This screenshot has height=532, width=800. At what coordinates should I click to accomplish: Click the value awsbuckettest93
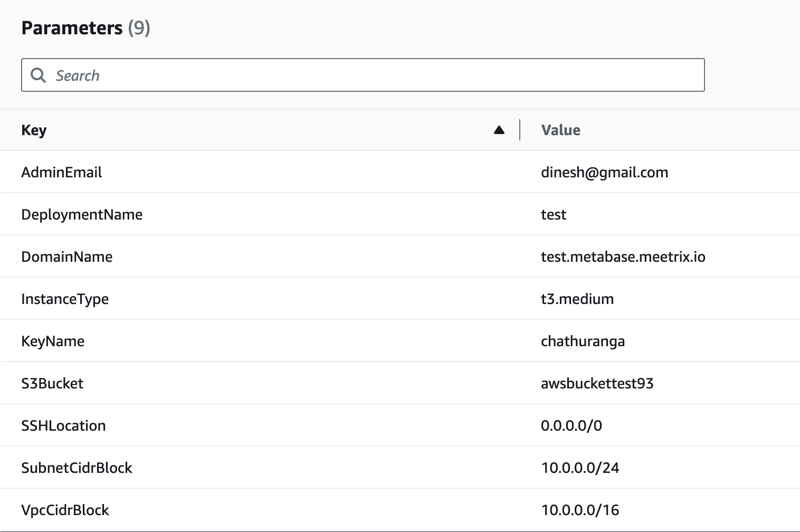[597, 383]
